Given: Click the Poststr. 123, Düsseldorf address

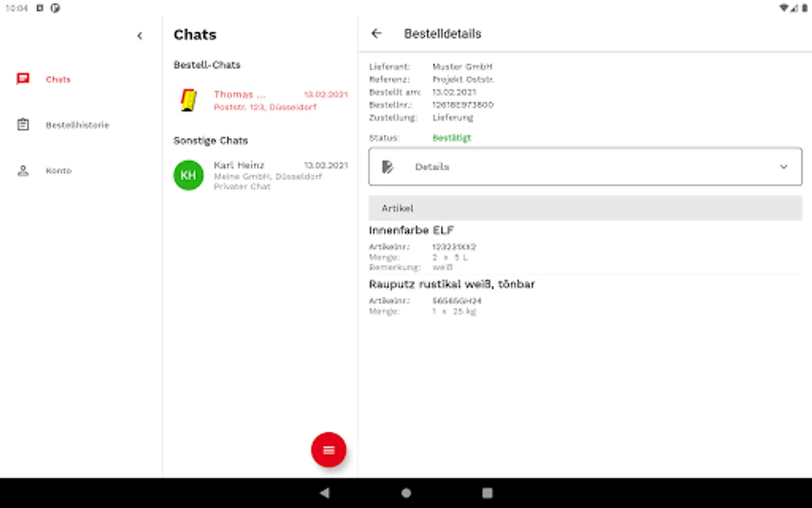Looking at the screenshot, I should point(265,107).
